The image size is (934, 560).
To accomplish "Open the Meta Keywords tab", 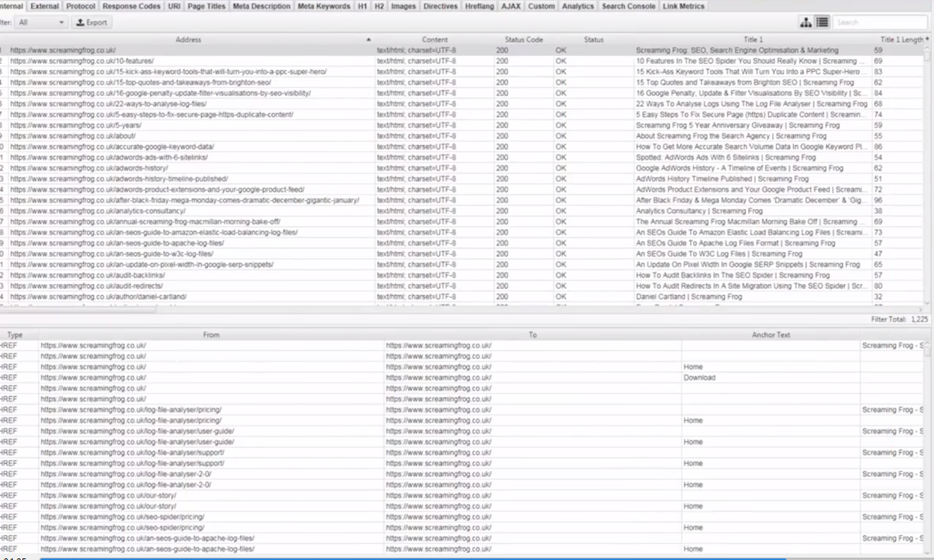I will pos(323,6).
